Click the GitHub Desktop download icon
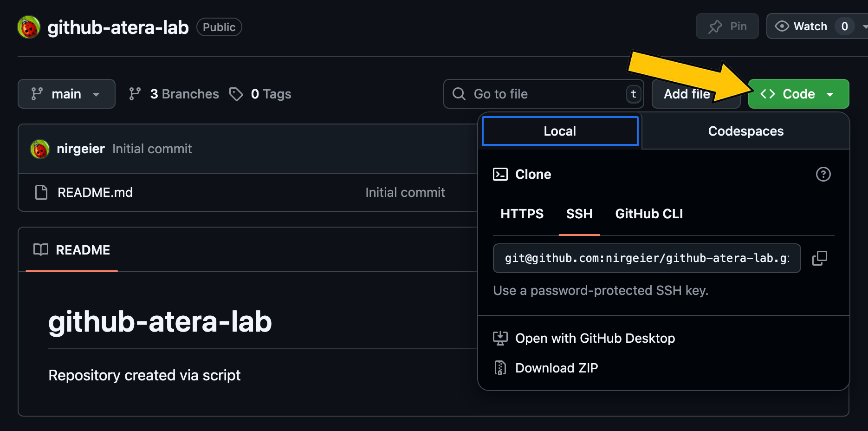The height and width of the screenshot is (431, 868). pyautogui.click(x=500, y=338)
